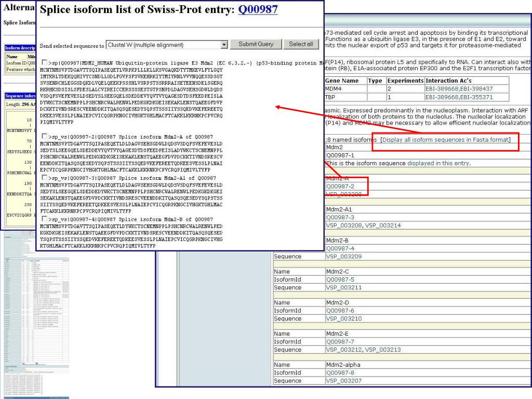The width and height of the screenshot is (532, 399).
Task: Open interaction accession EBI-355371 in TBP row
Action: click(x=476, y=97)
